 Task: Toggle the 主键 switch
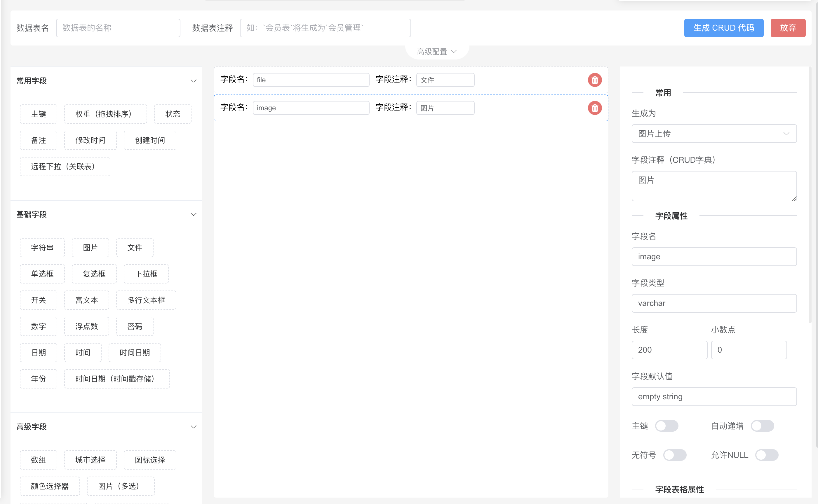coord(666,425)
